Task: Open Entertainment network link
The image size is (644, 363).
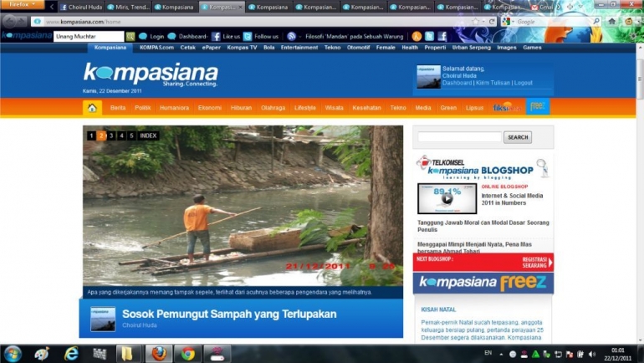Action: point(299,48)
